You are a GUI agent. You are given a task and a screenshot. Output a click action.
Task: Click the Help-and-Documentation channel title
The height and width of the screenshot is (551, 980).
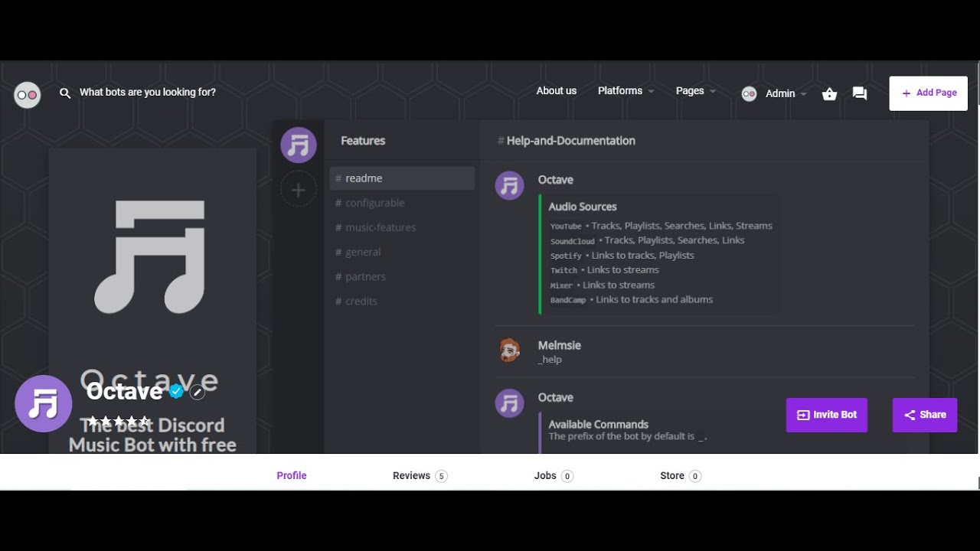567,141
